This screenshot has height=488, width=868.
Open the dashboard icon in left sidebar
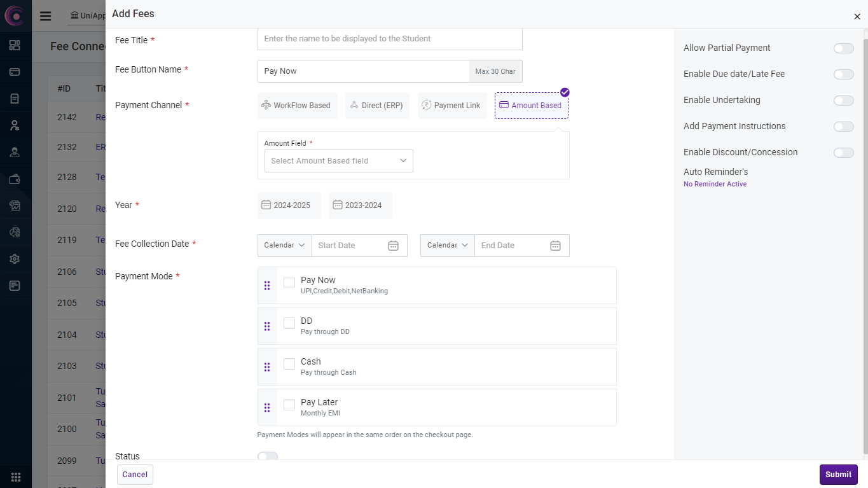15,45
